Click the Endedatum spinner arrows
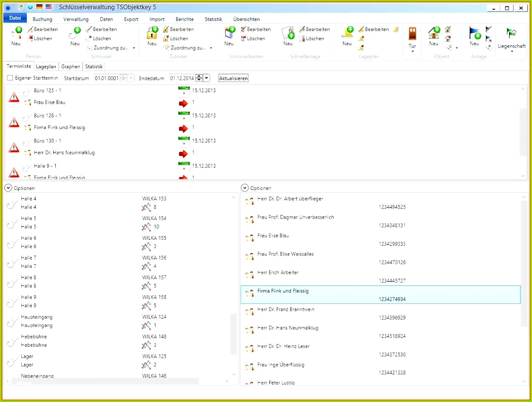The height and width of the screenshot is (402, 532). [x=199, y=78]
